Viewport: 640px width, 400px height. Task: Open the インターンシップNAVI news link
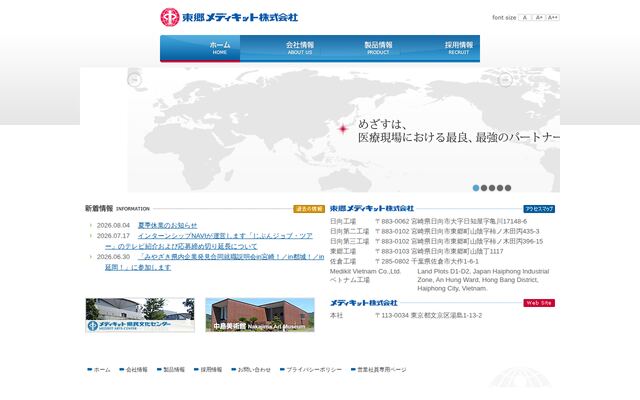tap(209, 241)
